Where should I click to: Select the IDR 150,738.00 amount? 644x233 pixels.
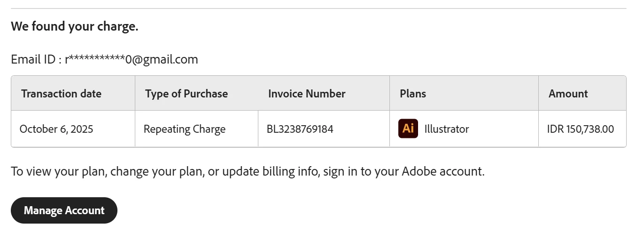580,129
